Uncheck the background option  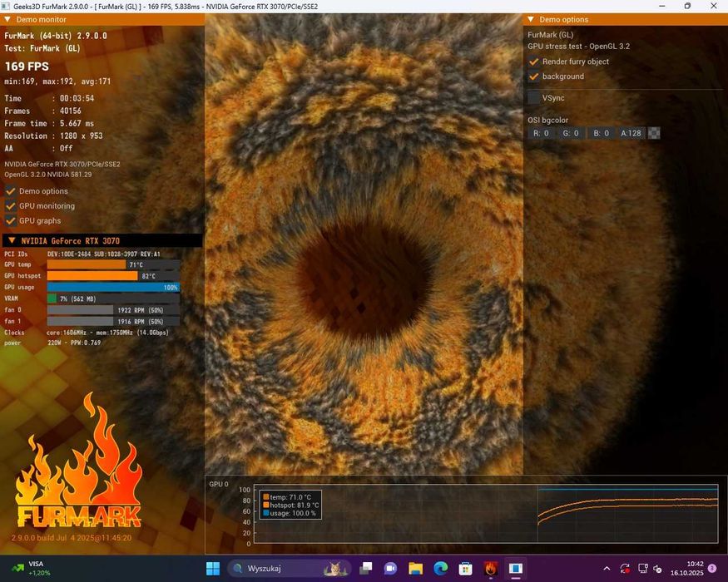(534, 76)
